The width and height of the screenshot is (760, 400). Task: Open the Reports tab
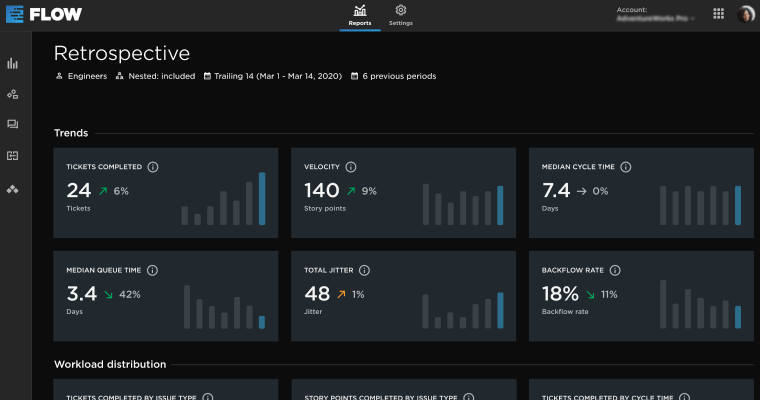(x=360, y=16)
